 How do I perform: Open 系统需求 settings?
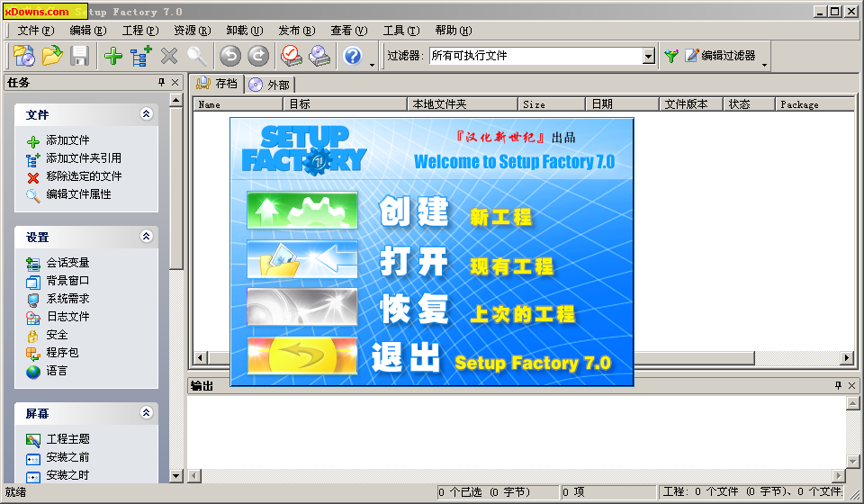pos(67,299)
